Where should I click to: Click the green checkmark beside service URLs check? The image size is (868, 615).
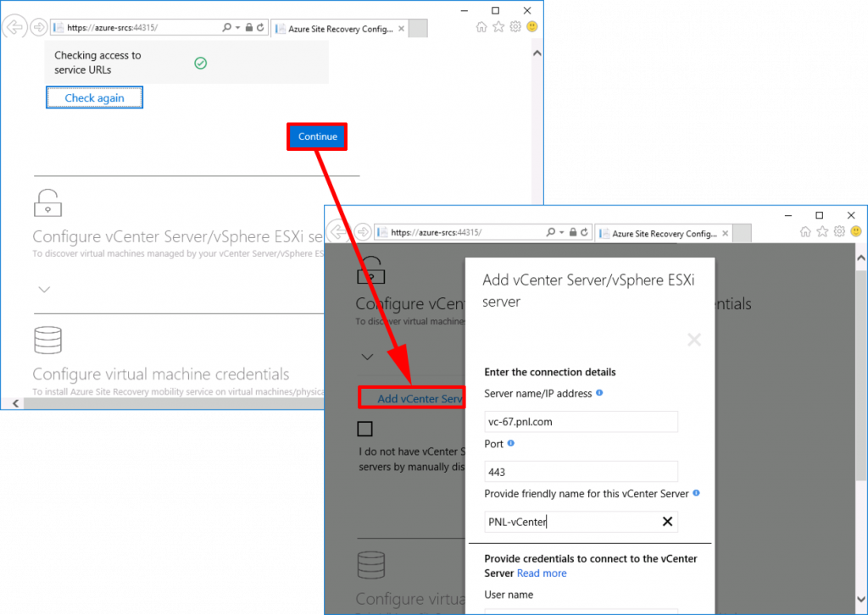tap(201, 63)
